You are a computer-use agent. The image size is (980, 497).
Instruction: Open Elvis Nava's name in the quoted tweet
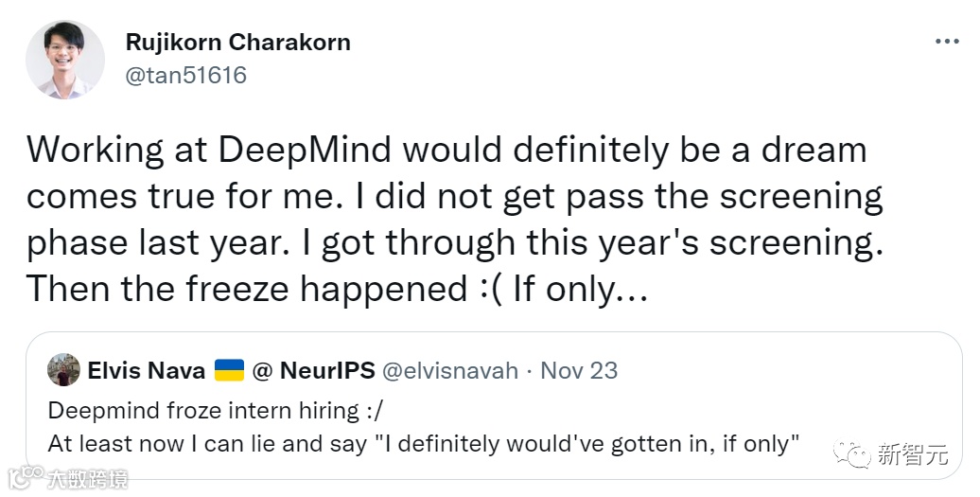coord(146,370)
